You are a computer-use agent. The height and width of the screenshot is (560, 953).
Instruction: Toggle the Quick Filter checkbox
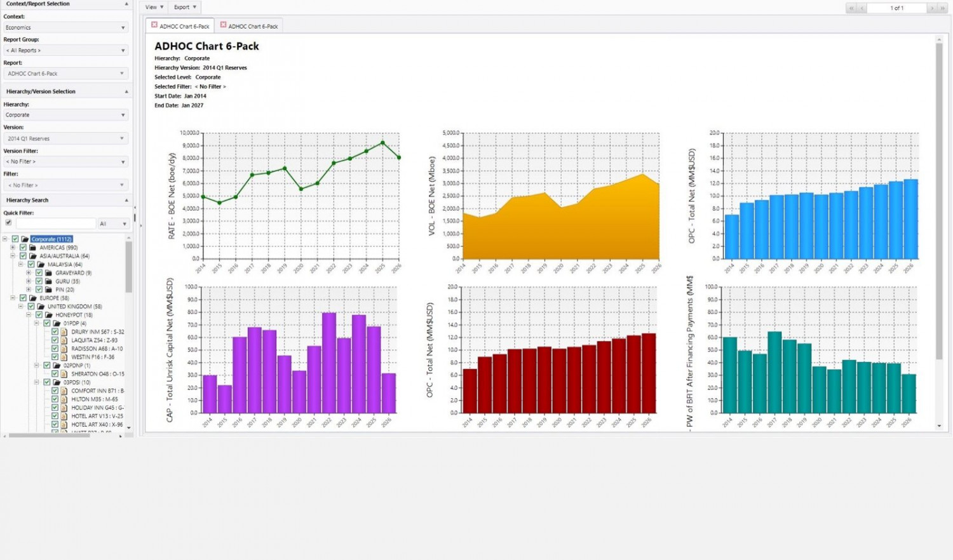coord(8,223)
